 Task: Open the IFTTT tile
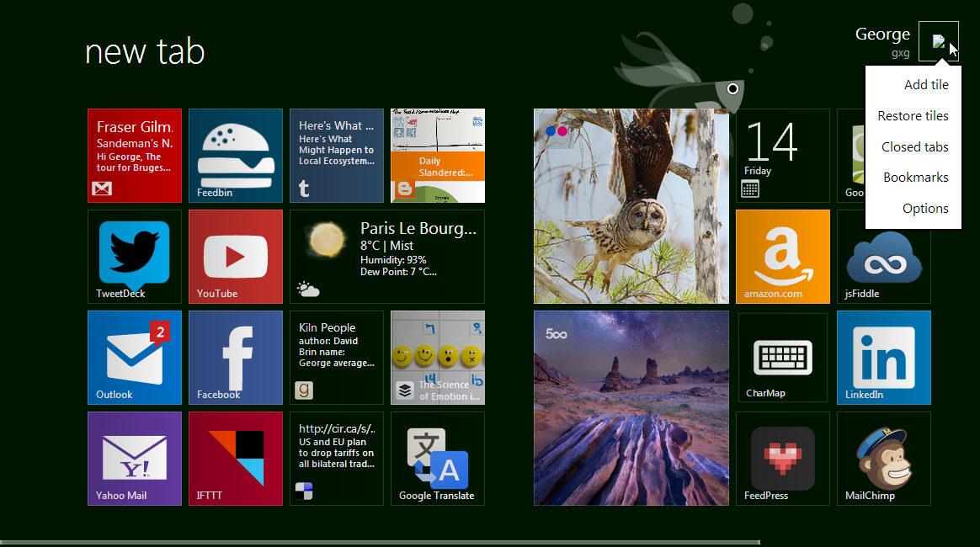[236, 459]
